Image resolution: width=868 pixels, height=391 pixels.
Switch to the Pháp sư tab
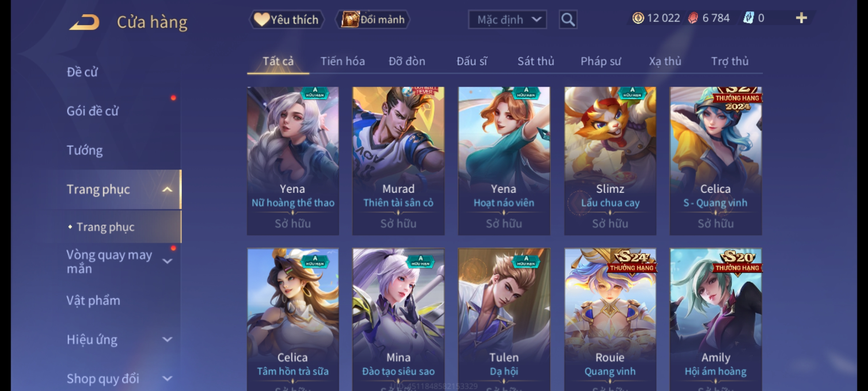[x=601, y=61]
